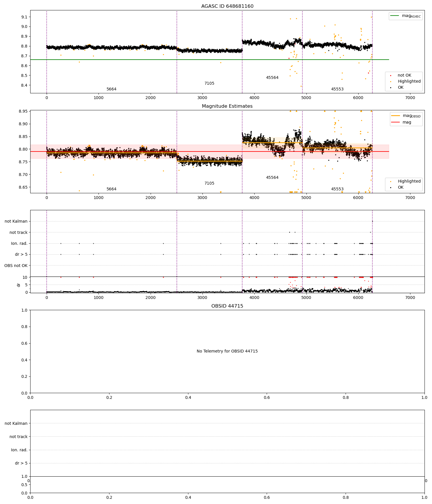The height and width of the screenshot is (504, 432).
Task: Click the 7000 x-tick under the top plot
Action: click(x=410, y=98)
